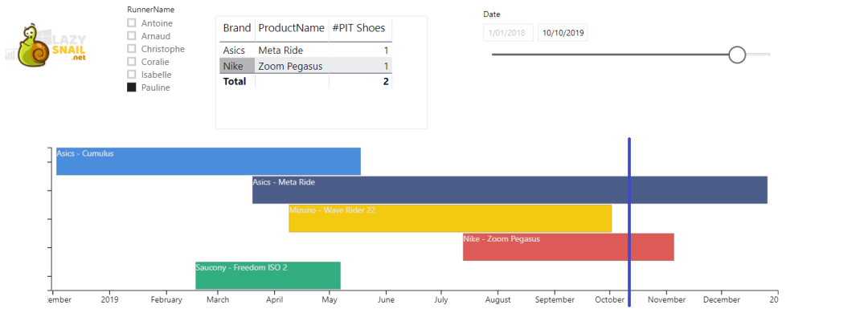Click the March axis label
This screenshot has width=868, height=317.
click(218, 300)
